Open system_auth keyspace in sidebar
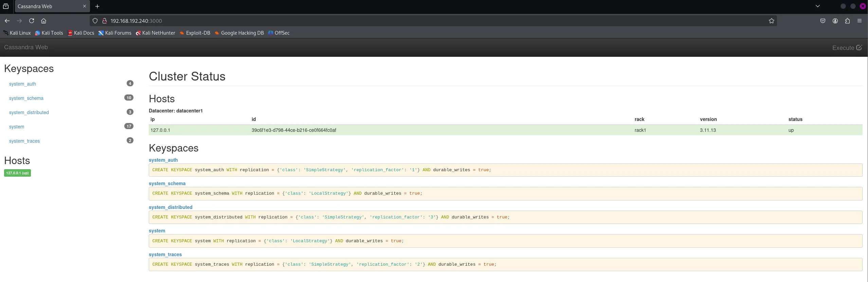 (x=22, y=84)
